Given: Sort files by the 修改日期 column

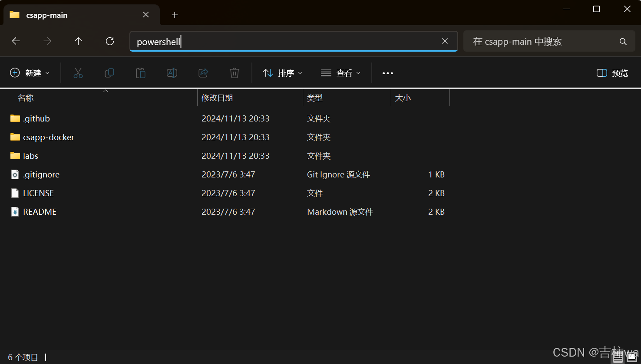Looking at the screenshot, I should [x=217, y=98].
